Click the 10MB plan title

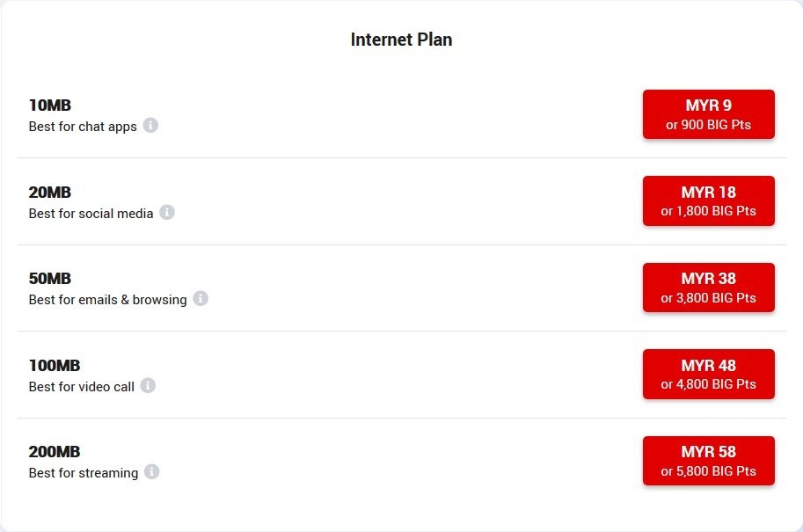coord(49,106)
